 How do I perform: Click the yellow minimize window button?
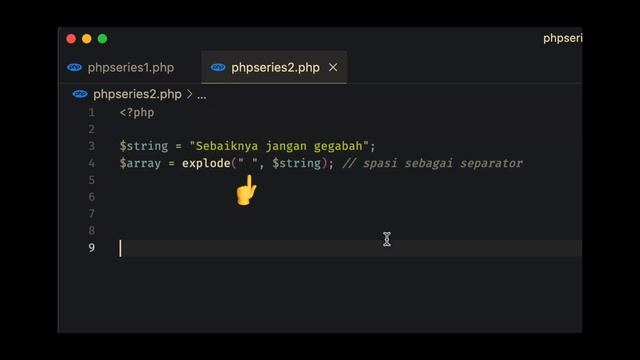point(87,39)
